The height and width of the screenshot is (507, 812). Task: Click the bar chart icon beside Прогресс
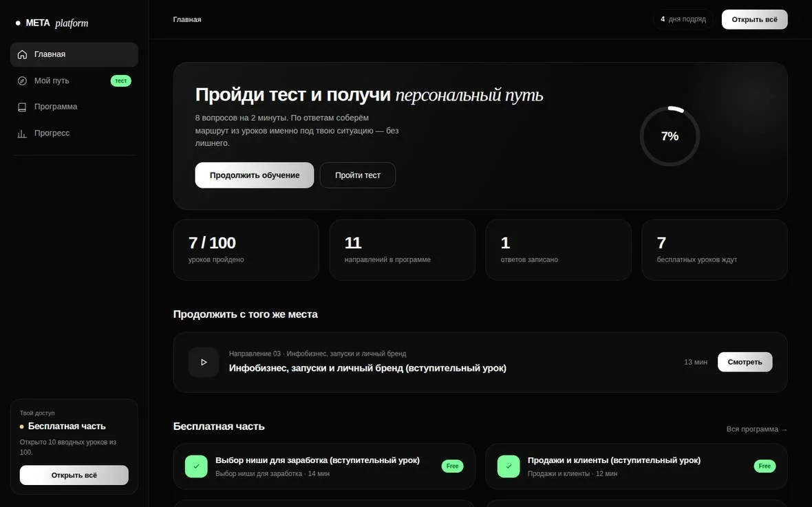click(x=22, y=133)
